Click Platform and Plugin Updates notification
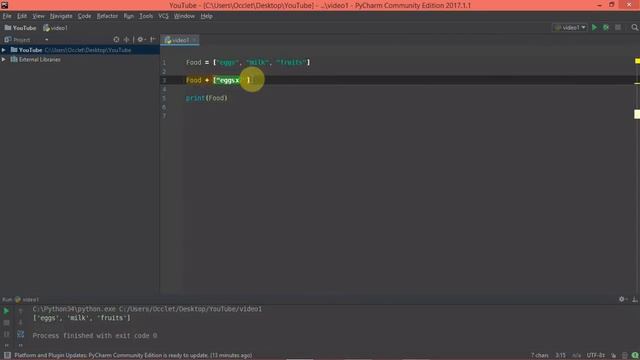Viewport: 640px width, 360px height. [x=133, y=355]
